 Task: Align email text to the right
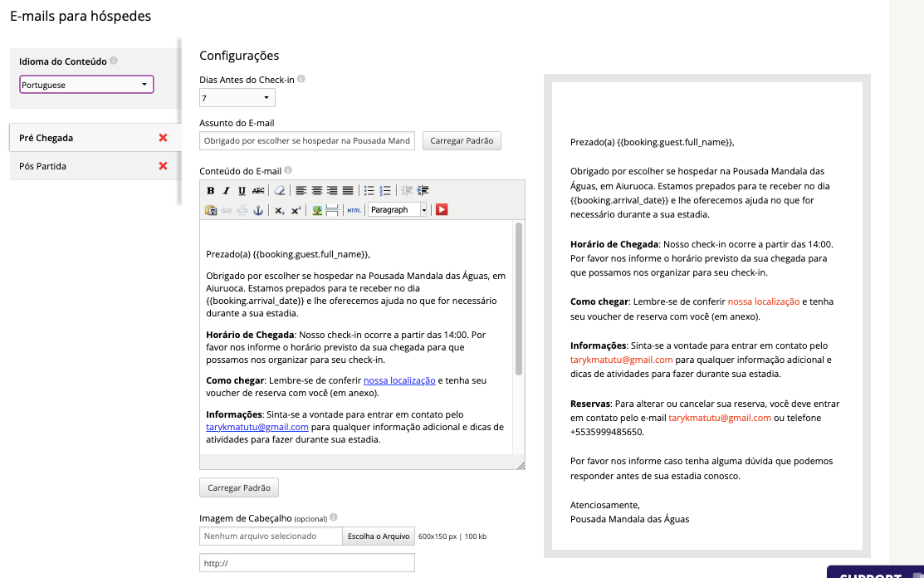click(x=332, y=190)
